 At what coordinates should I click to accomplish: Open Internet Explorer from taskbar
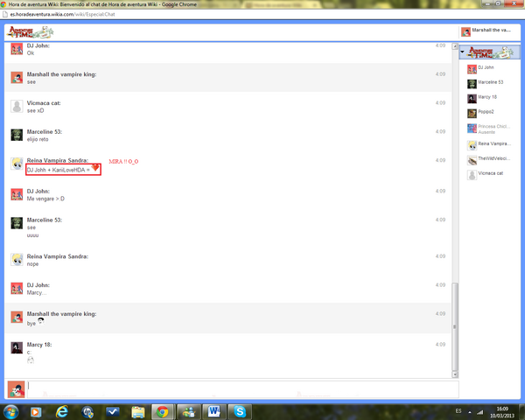click(x=61, y=412)
